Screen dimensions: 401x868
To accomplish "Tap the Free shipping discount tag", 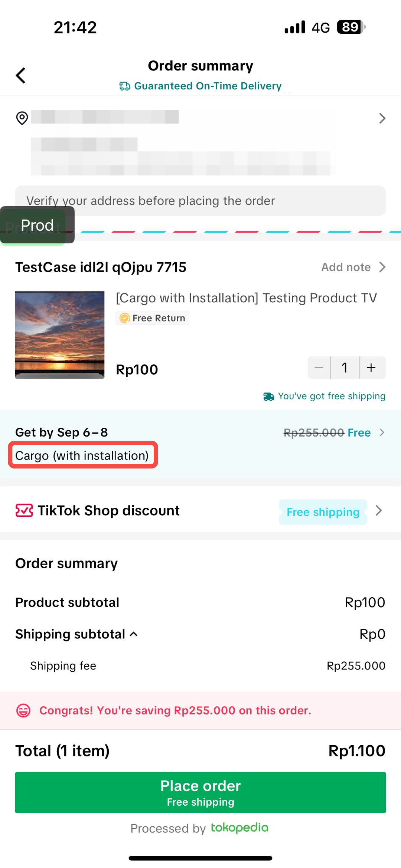I will coord(323,512).
